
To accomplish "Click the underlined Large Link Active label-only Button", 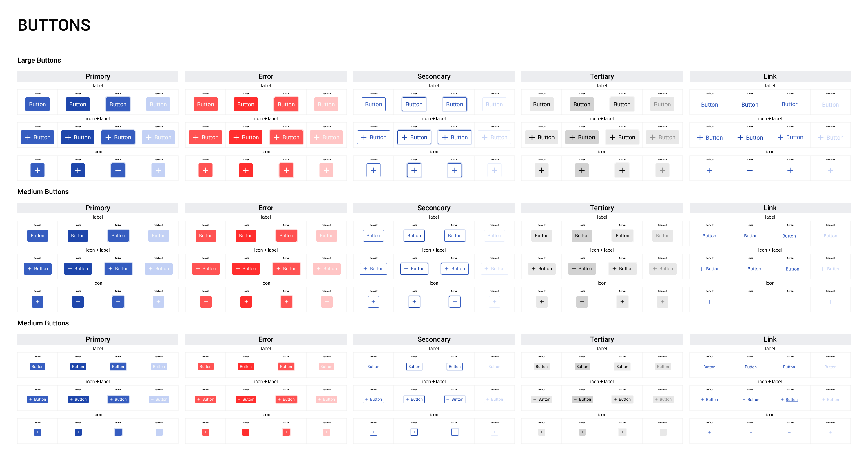I will [790, 104].
